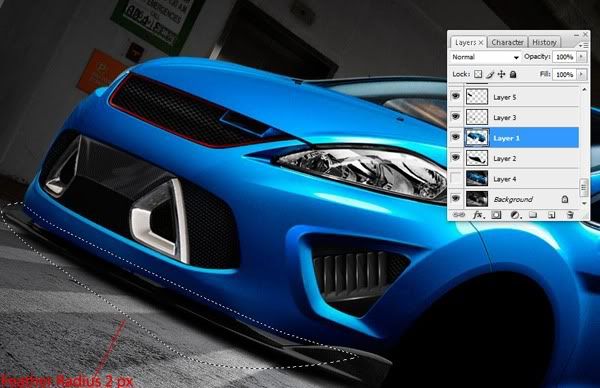Create a new adjustment layer via half-circle icon
Viewport: 600px width, 388px height.
[515, 215]
